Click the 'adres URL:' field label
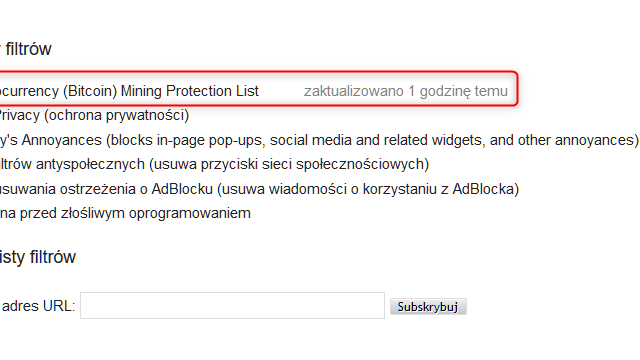 click(38, 306)
